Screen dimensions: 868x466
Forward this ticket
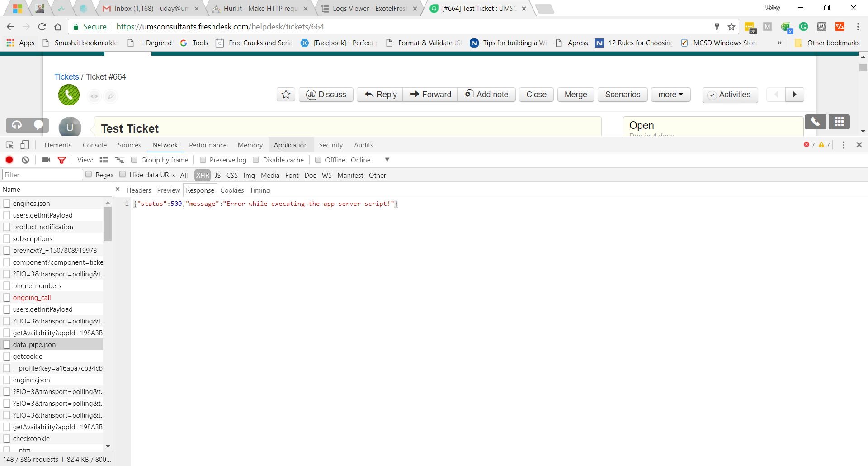(x=430, y=95)
